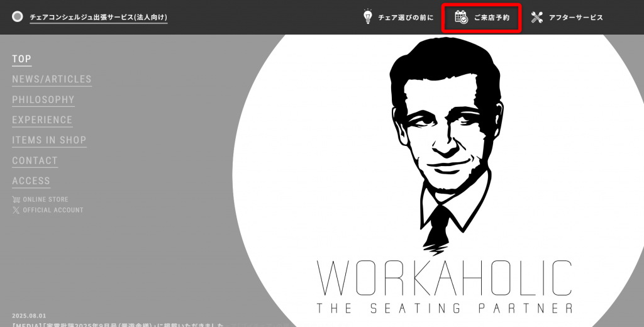Go to アフターサービス page text link
Viewport: 644px width, 327px height.
[x=575, y=18]
